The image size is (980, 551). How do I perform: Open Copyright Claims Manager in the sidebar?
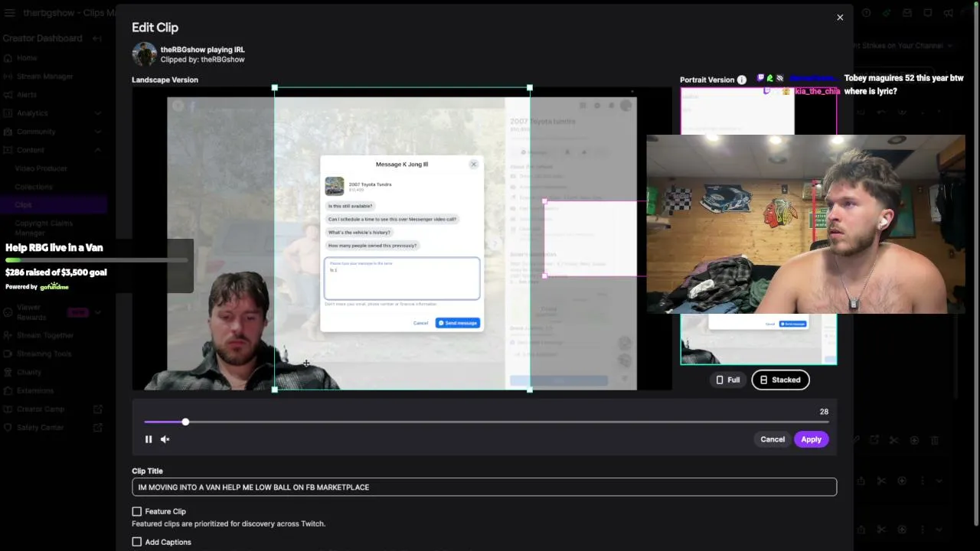point(44,228)
